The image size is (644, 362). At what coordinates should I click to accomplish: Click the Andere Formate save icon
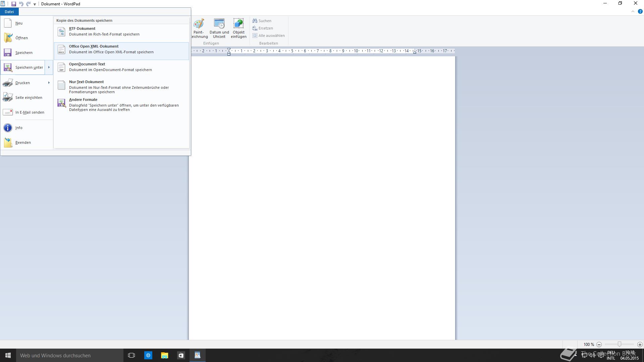[61, 103]
